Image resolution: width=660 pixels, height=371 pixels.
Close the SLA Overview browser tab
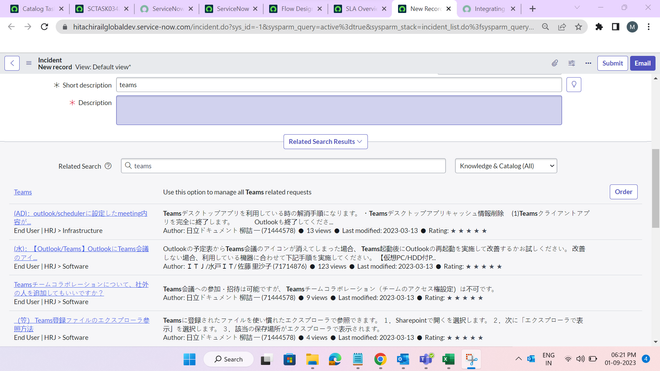pos(384,8)
